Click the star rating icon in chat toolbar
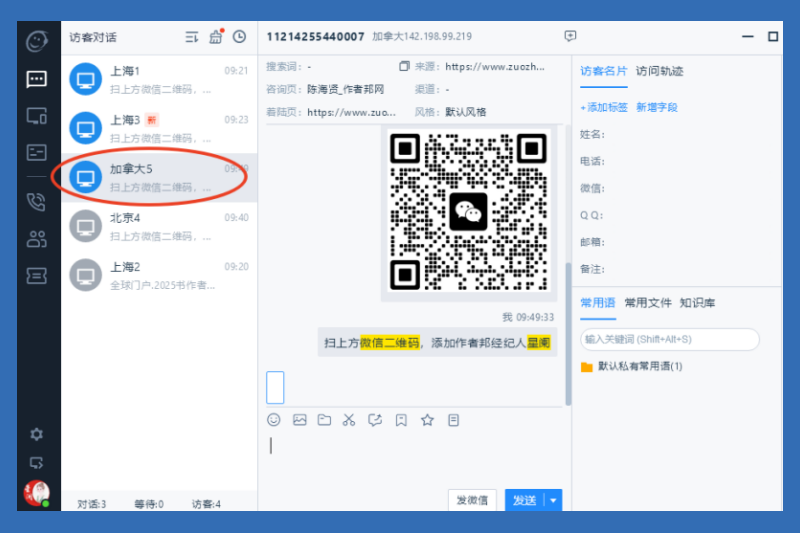This screenshot has height=533, width=800. (427, 420)
